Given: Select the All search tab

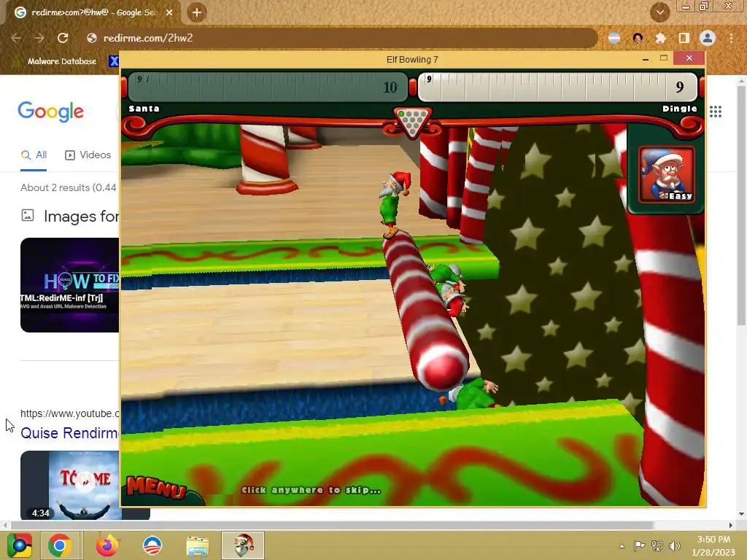Looking at the screenshot, I should [34, 155].
